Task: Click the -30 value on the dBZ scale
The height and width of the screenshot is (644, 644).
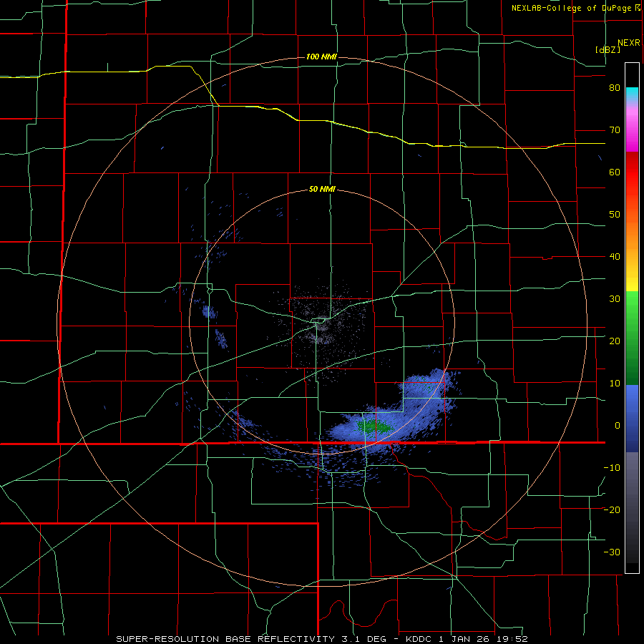Action: point(612,552)
